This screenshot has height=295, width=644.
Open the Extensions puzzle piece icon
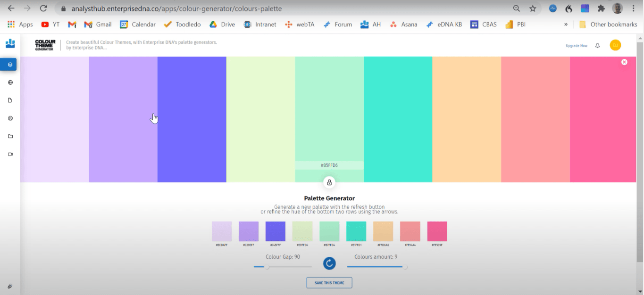601,8
